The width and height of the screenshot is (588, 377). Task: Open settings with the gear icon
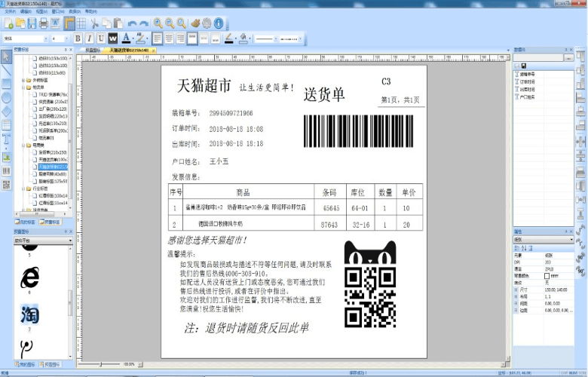pos(206,23)
